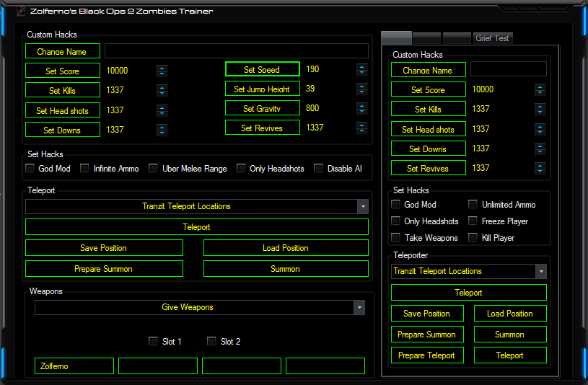588x385 pixels.
Task: Click Change Name in the tabbed panel
Action: [x=429, y=70]
